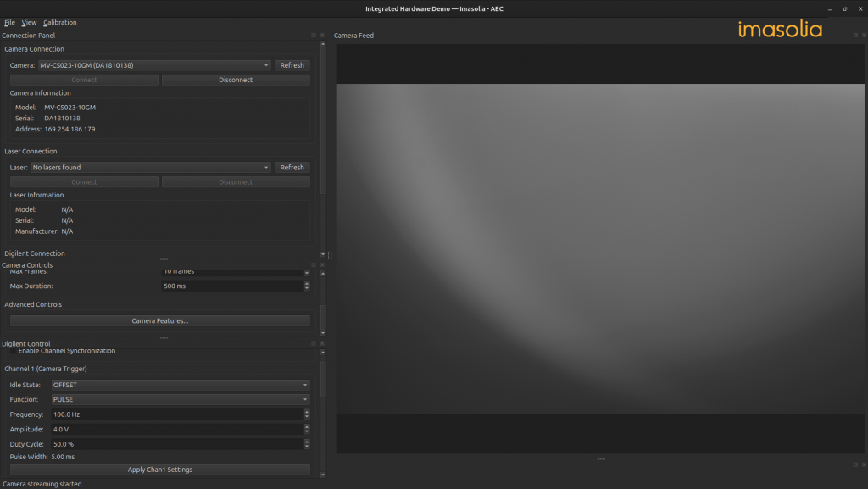Enable Channel Synchronization checkbox
The width and height of the screenshot is (868, 489).
point(14,351)
